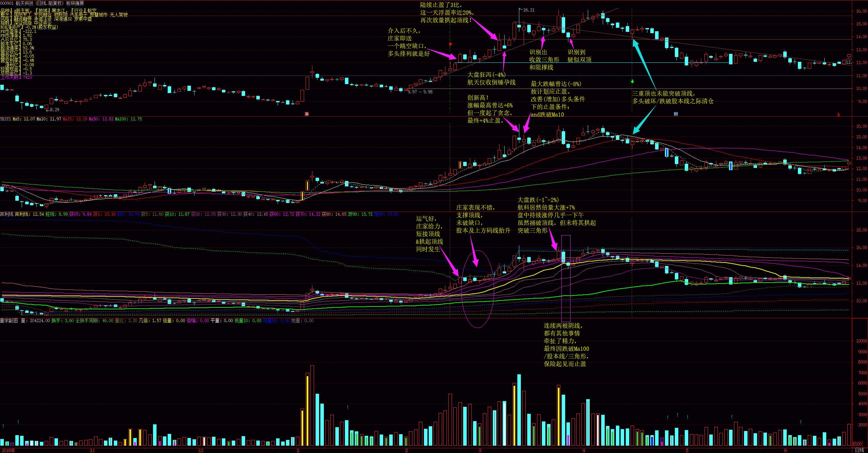Screen dimensions: 868x453
Task: Click the red buy arrow signal
Action: [x=450, y=44]
